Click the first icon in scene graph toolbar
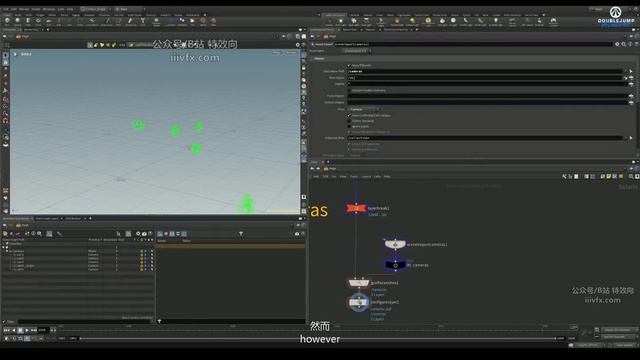Screen dimensions: 640x360 tap(5, 233)
